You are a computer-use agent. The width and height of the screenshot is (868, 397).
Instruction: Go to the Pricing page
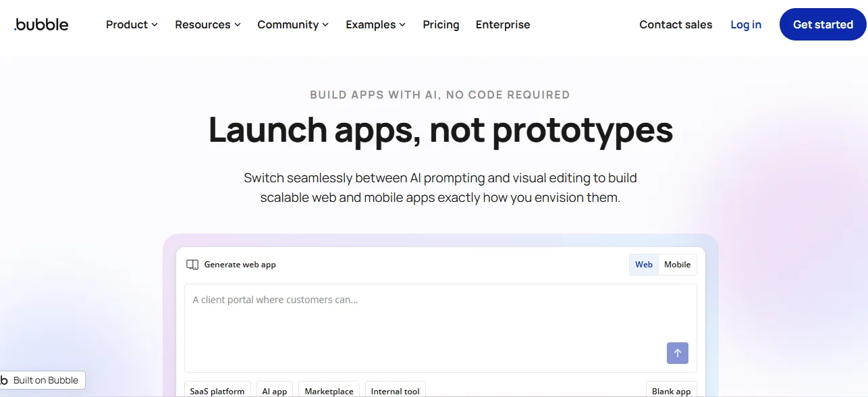441,24
